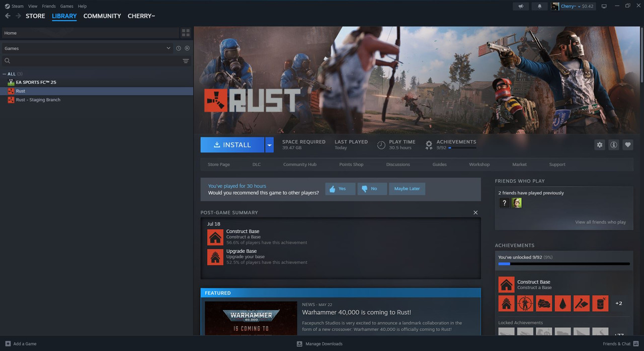Choose Maybe Later for review
The height and width of the screenshot is (351, 644).
point(407,189)
